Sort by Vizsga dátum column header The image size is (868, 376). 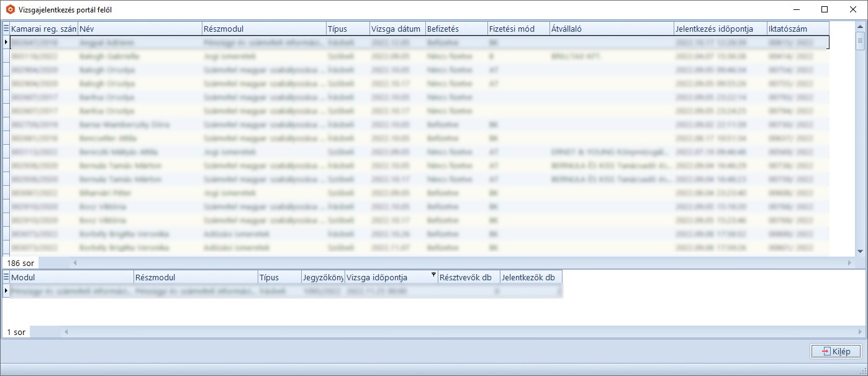397,29
